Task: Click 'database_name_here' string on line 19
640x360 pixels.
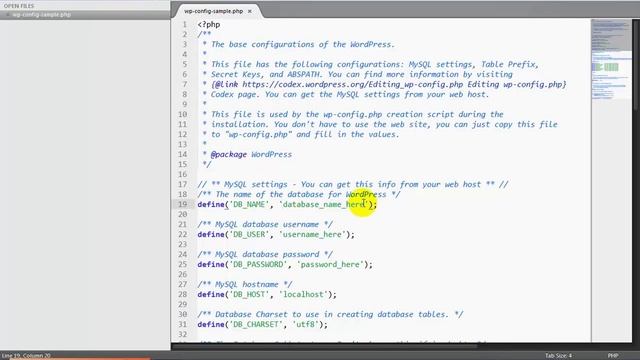Action: pos(323,204)
